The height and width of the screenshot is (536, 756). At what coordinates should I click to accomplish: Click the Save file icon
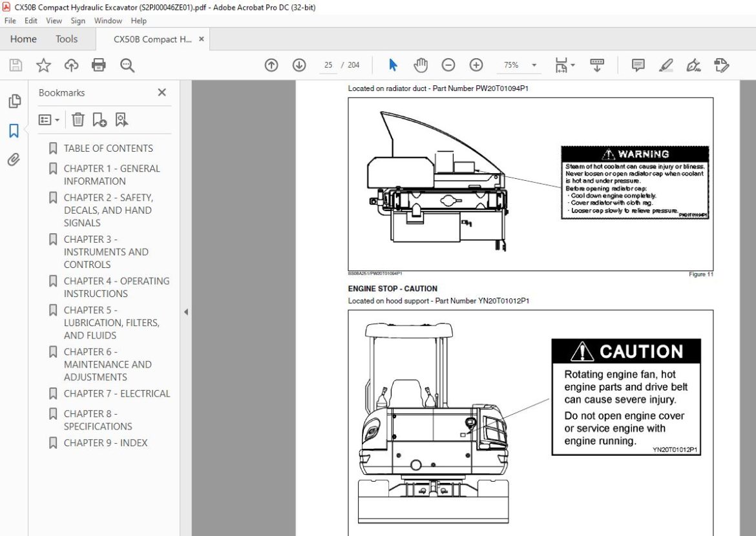[16, 65]
